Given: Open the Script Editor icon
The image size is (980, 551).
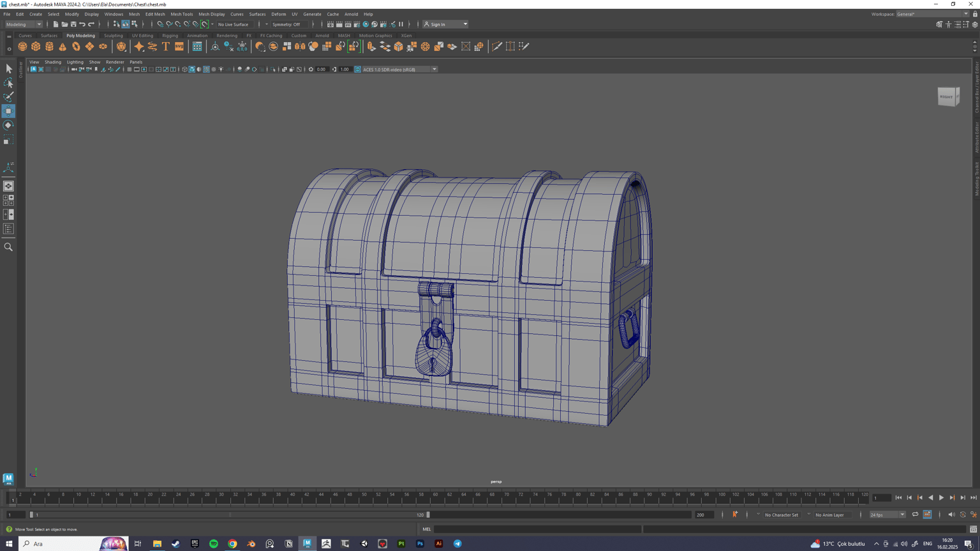Looking at the screenshot, I should pos(973,529).
